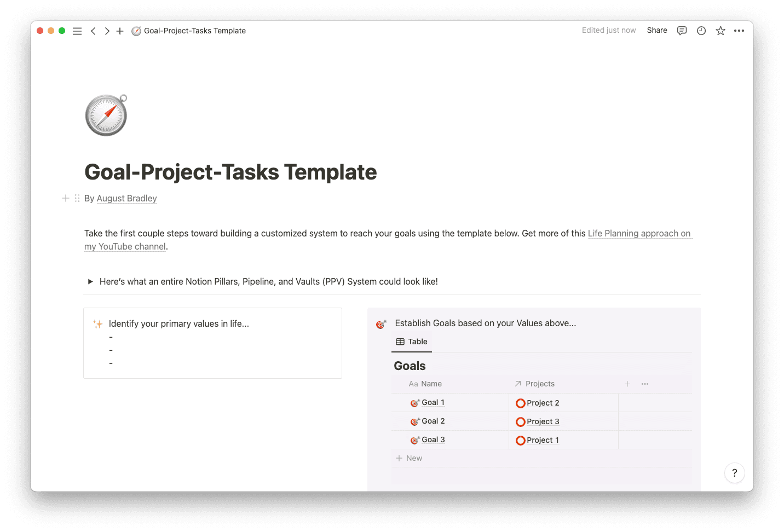This screenshot has width=784, height=532.
Task: Click the compass page icon
Action: pyautogui.click(x=106, y=115)
